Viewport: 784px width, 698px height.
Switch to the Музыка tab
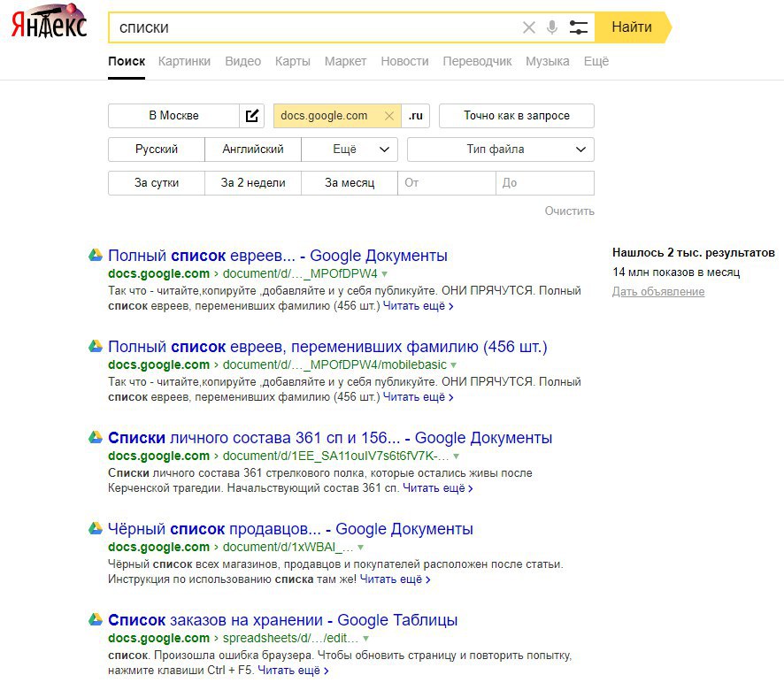[547, 62]
